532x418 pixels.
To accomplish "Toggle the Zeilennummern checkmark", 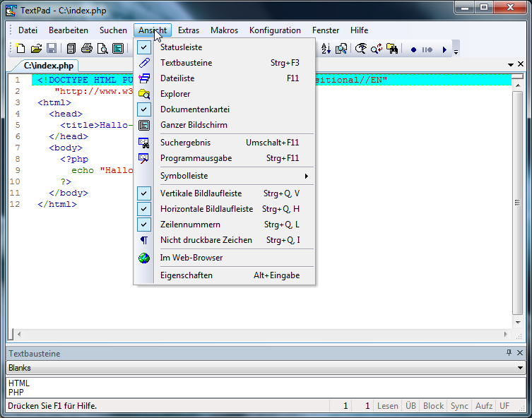I will click(x=144, y=225).
